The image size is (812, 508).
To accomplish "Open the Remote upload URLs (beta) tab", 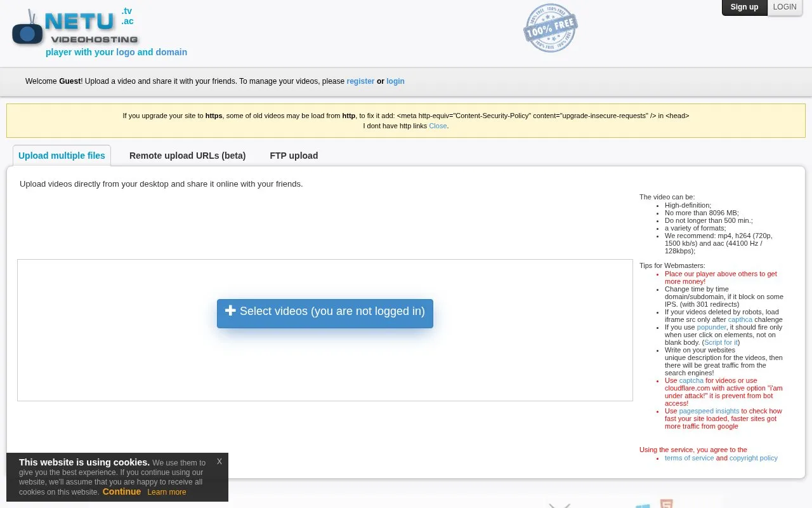I will [x=187, y=156].
